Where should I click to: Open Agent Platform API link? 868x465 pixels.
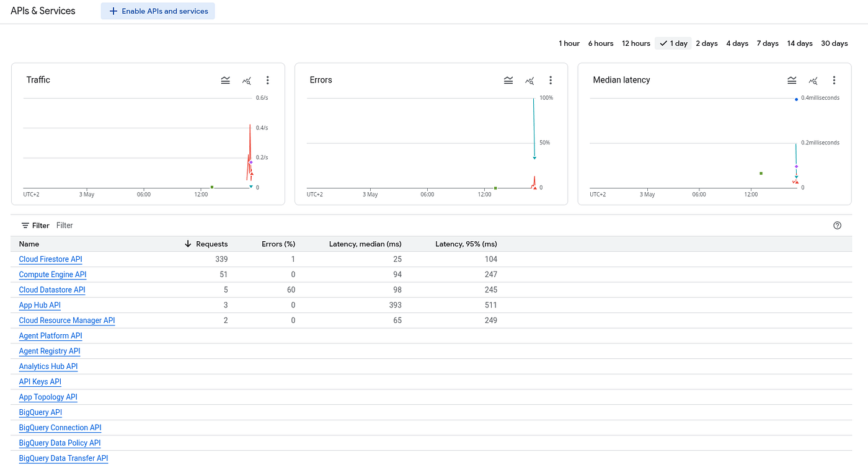(50, 335)
